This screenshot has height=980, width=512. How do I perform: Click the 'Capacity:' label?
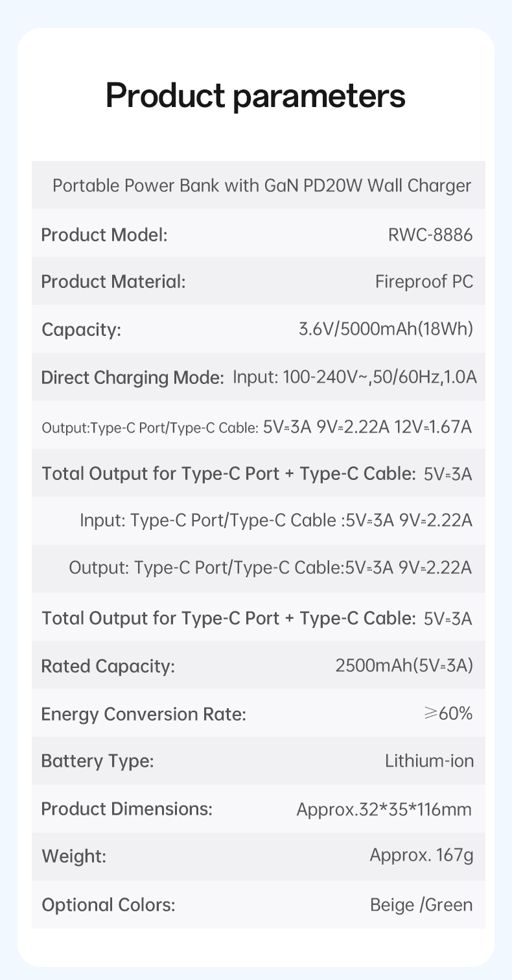[82, 330]
